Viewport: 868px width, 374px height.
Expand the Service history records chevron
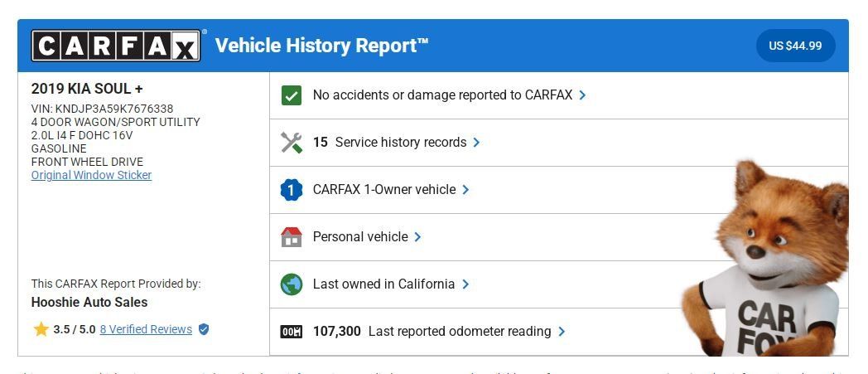pyautogui.click(x=476, y=143)
